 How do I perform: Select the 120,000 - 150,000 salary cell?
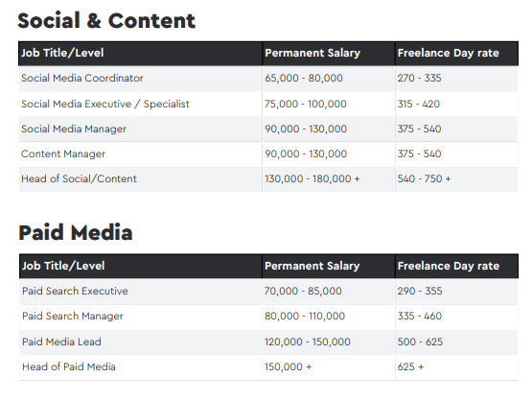click(x=308, y=342)
